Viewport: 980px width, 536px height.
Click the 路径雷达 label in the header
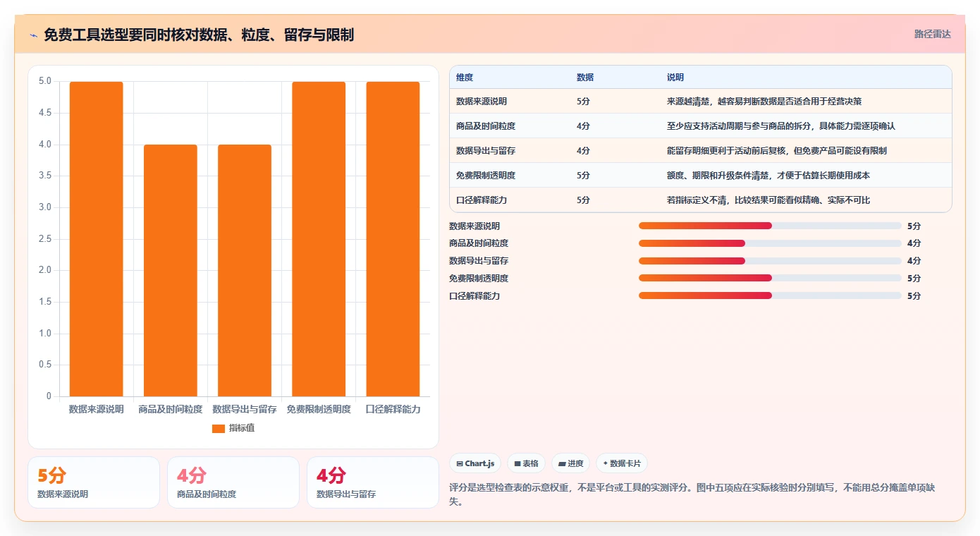(x=932, y=34)
